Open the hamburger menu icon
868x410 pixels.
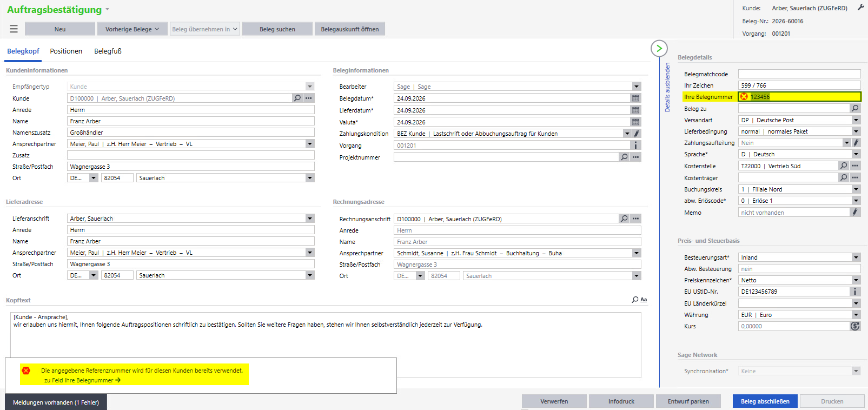pyautogui.click(x=14, y=29)
